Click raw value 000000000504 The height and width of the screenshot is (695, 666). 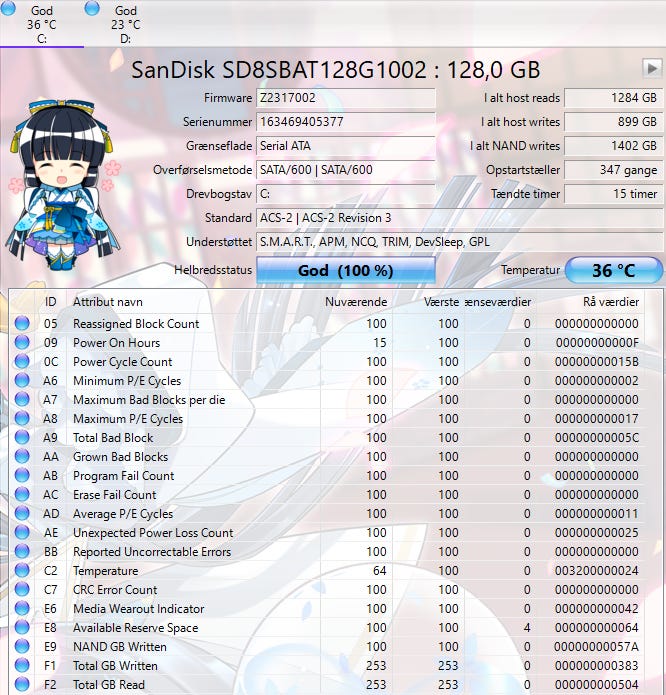[596, 684]
